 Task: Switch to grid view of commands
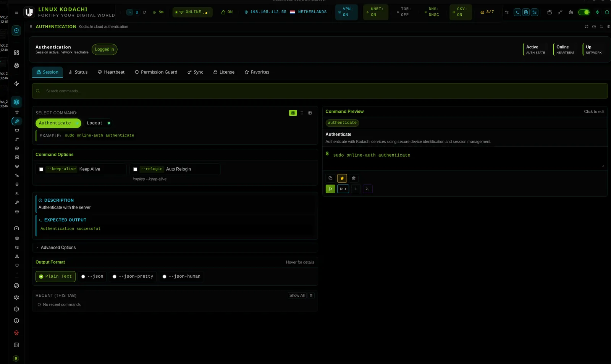pos(293,113)
